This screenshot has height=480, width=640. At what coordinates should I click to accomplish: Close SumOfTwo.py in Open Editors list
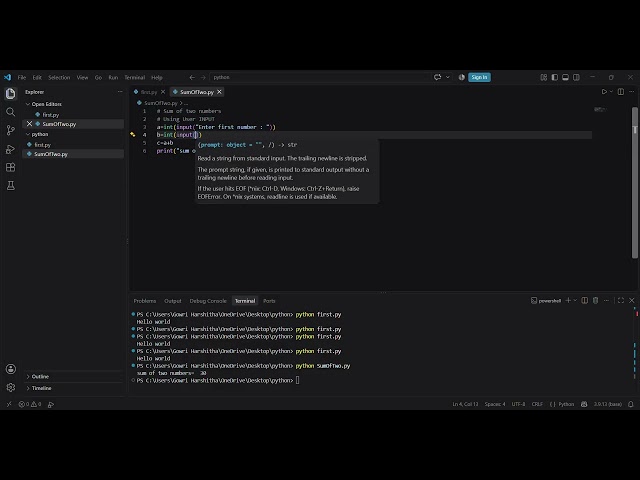(x=29, y=124)
